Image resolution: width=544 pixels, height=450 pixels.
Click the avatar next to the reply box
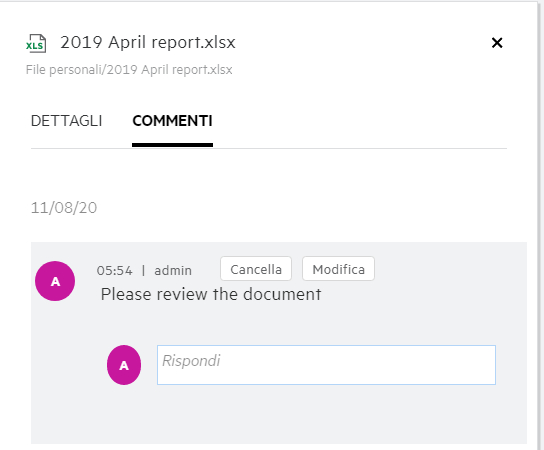click(124, 365)
